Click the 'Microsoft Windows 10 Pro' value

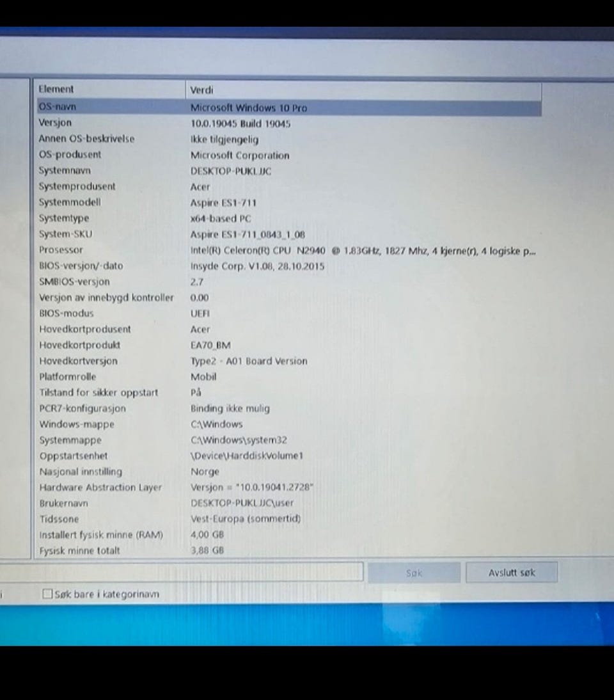tap(249, 108)
